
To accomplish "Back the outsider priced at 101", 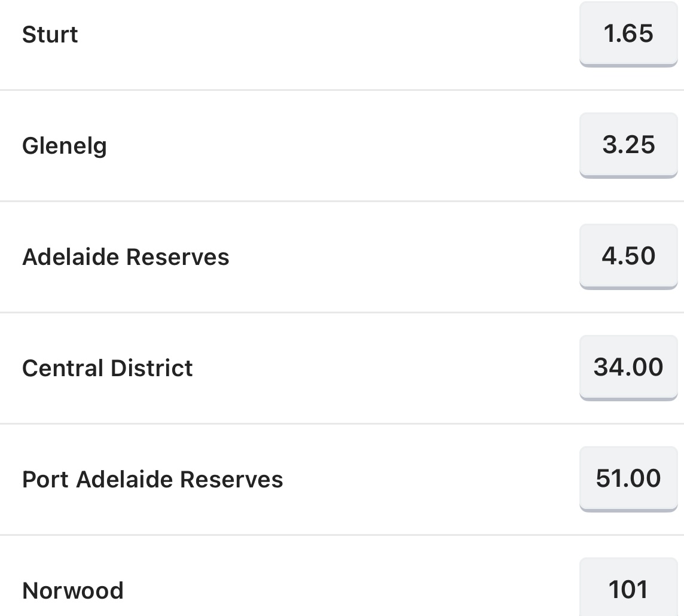I will click(x=628, y=587).
